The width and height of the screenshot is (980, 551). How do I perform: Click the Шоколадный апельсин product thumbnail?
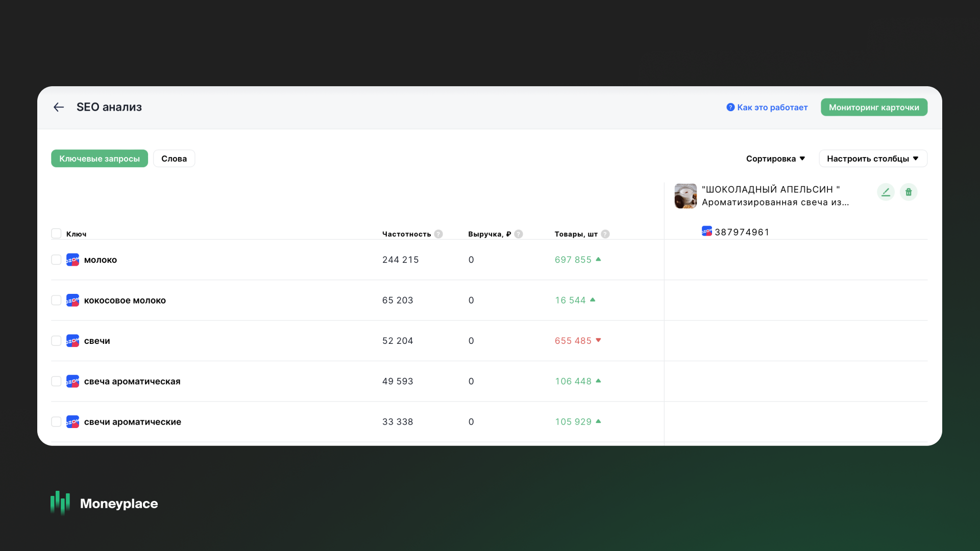pos(685,196)
